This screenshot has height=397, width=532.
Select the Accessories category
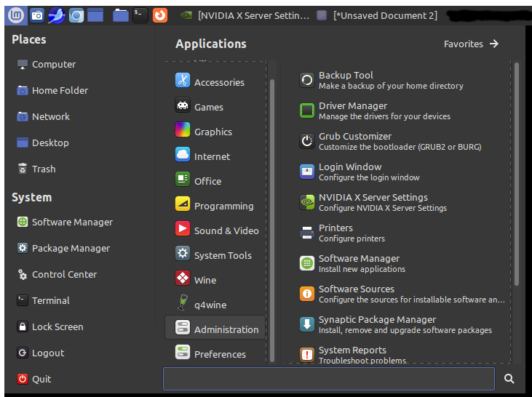215,81
